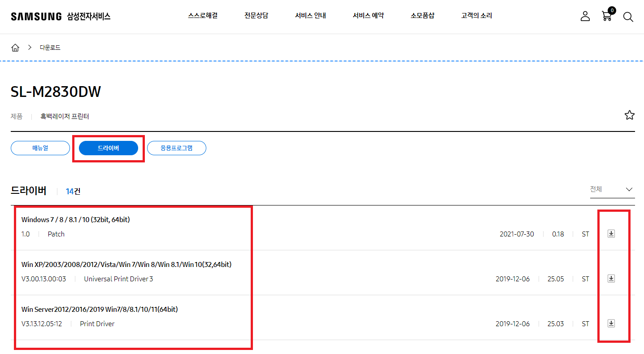
Task: Click the 흑백레이저 프린터 product type
Action: click(65, 116)
